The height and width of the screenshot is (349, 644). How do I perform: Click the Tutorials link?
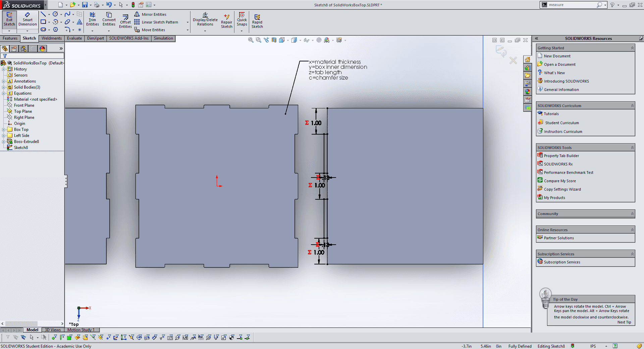[x=551, y=114]
